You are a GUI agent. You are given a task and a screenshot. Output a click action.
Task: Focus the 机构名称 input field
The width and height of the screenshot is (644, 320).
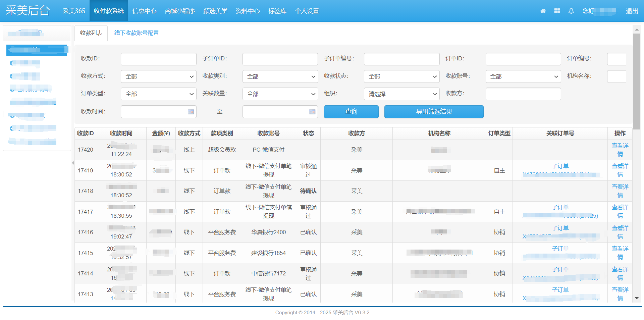(617, 76)
